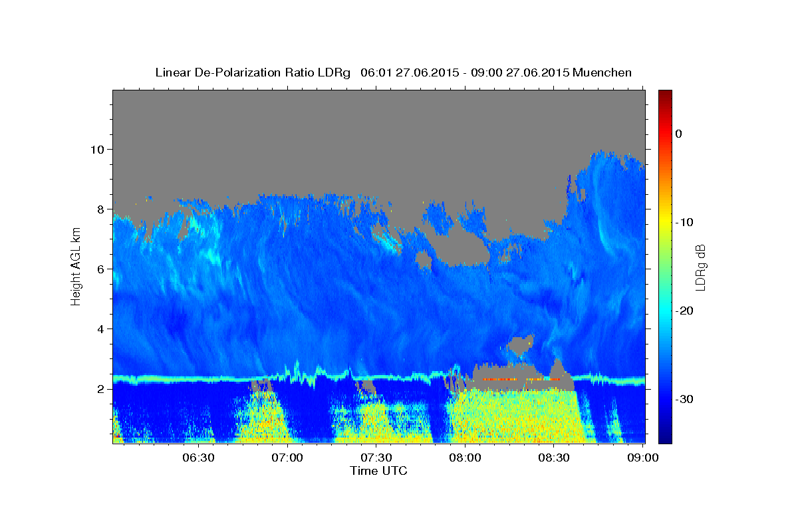Click the '09:00' time axis label
Viewport: 798px width, 532px height.
643,458
